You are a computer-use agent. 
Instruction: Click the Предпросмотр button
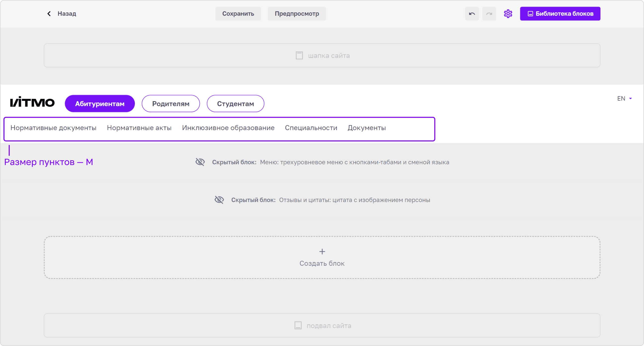[297, 14]
